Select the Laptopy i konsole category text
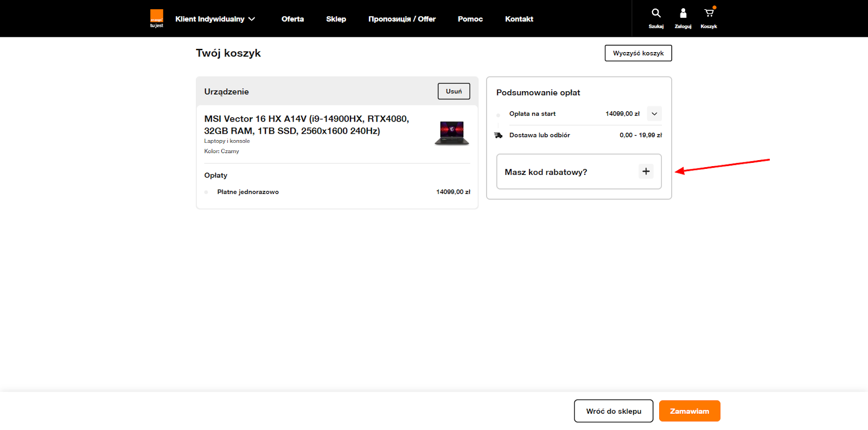The width and height of the screenshot is (868, 430). (227, 141)
